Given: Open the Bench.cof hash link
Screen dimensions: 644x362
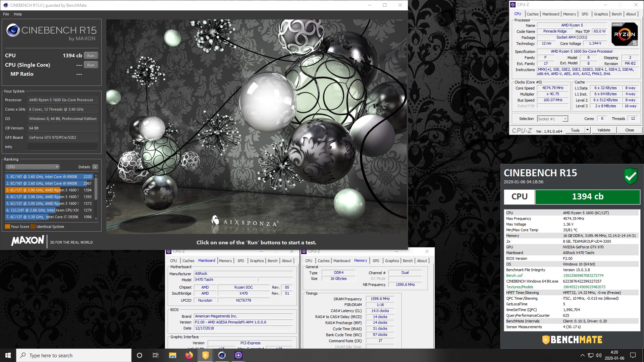Looking at the screenshot, I should click(583, 276).
